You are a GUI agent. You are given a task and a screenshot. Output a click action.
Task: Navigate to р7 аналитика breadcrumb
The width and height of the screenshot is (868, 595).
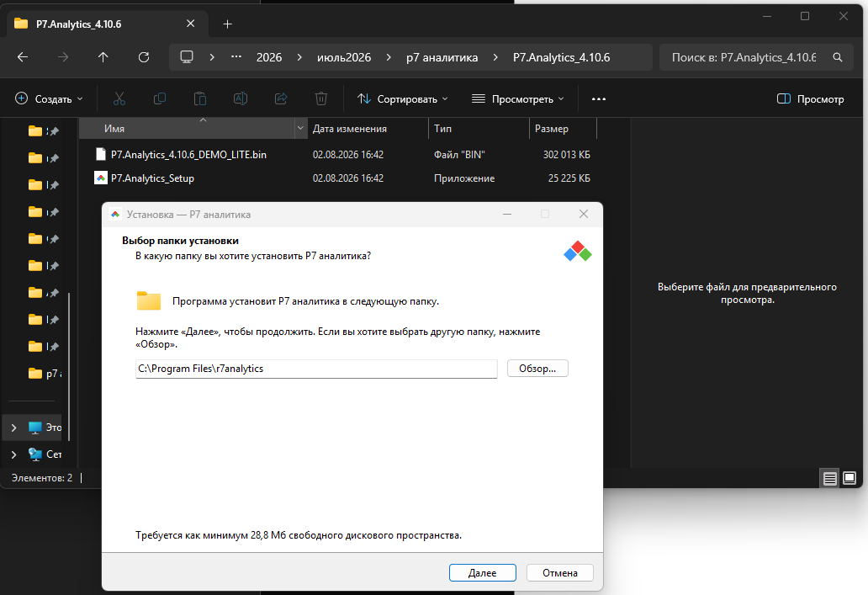tap(442, 57)
